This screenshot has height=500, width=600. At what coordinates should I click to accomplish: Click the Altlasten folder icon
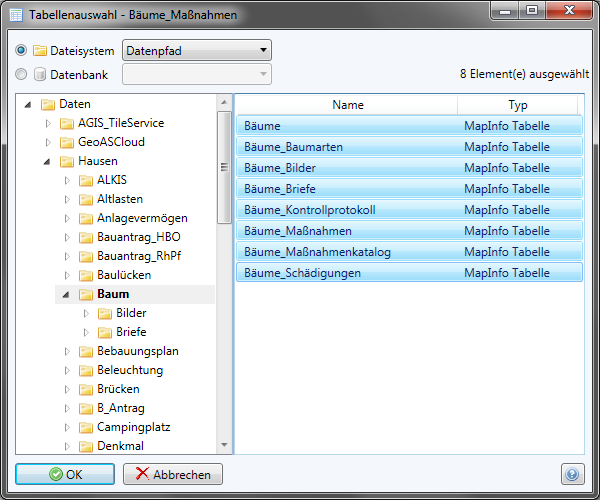(x=86, y=199)
